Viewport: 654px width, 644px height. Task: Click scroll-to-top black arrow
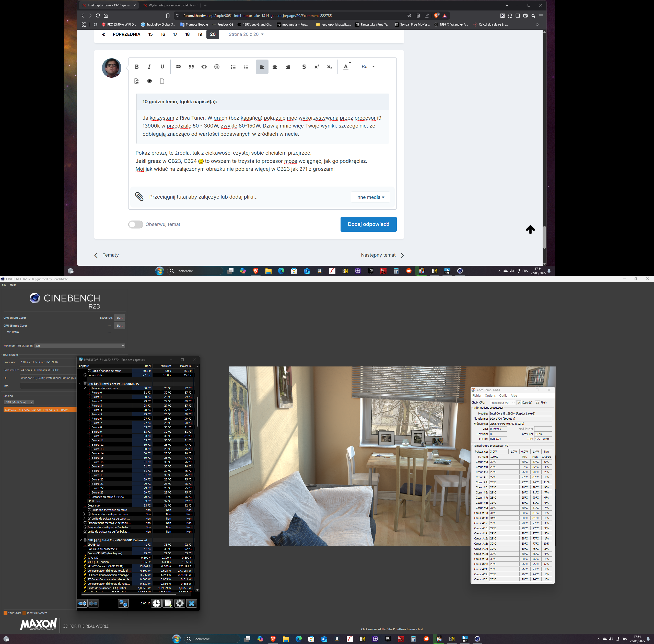[x=530, y=229]
